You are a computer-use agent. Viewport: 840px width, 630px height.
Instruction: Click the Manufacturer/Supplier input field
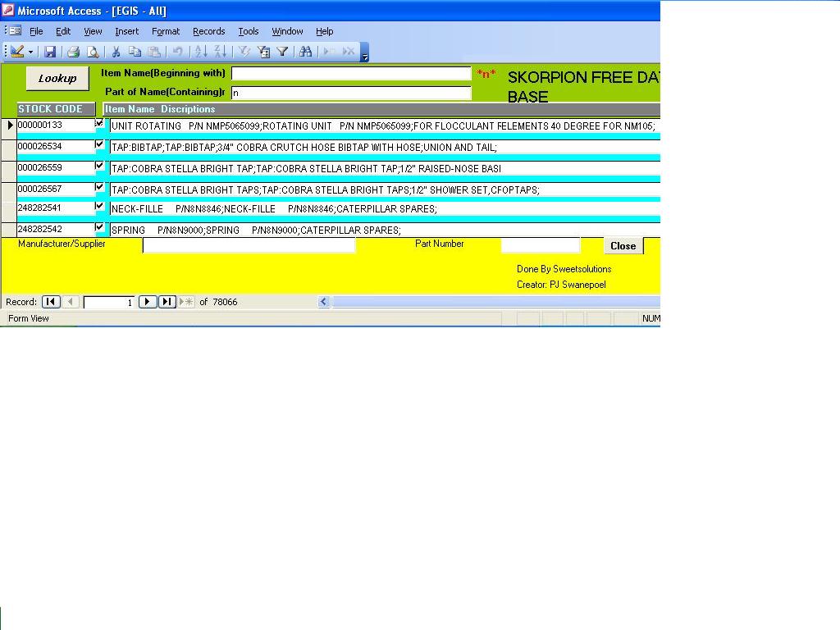[249, 244]
